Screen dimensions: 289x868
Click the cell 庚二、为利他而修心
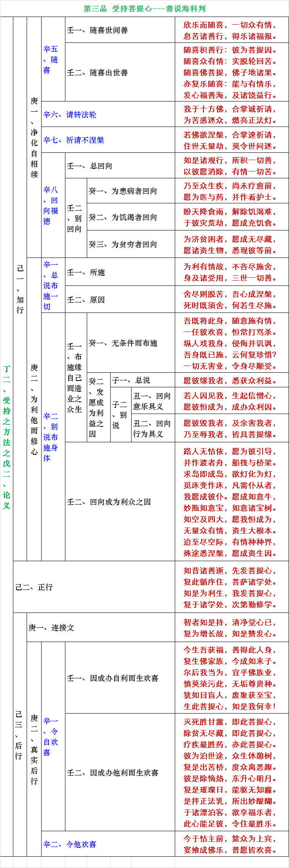click(34, 409)
